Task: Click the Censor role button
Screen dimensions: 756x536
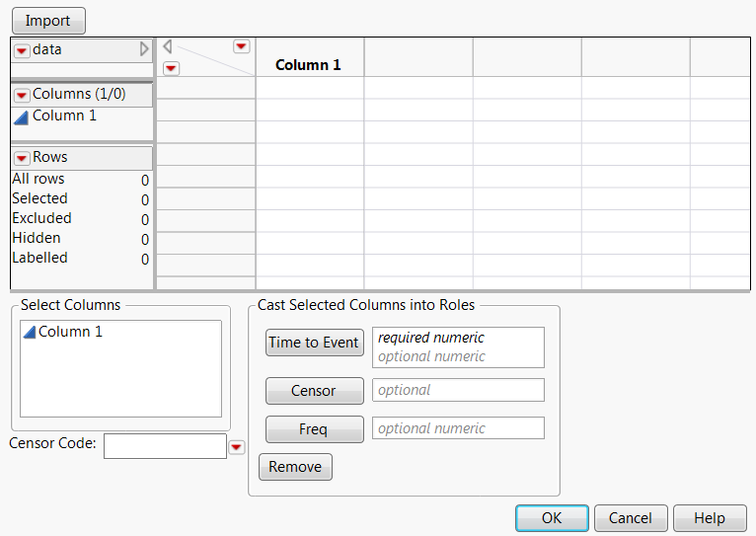Action: click(314, 391)
